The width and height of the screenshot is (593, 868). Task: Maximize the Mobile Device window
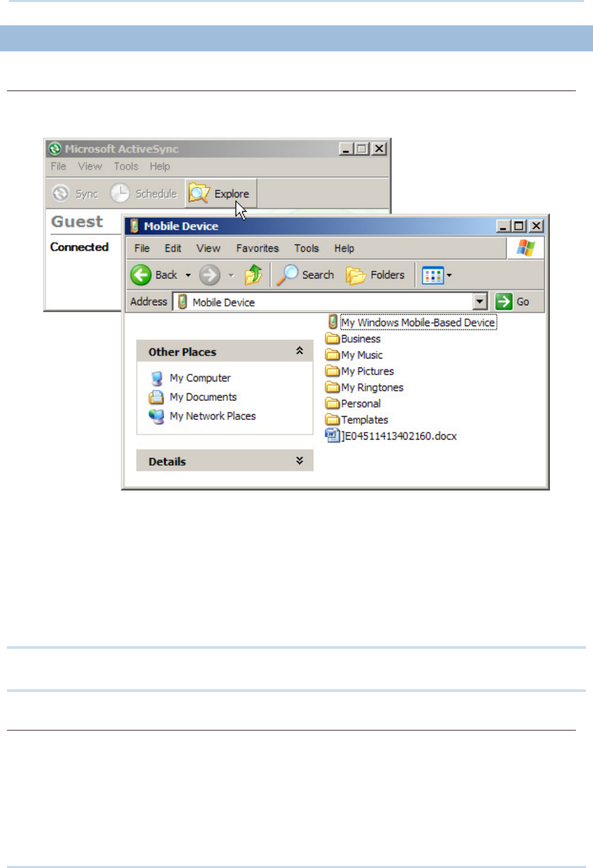coord(519,226)
